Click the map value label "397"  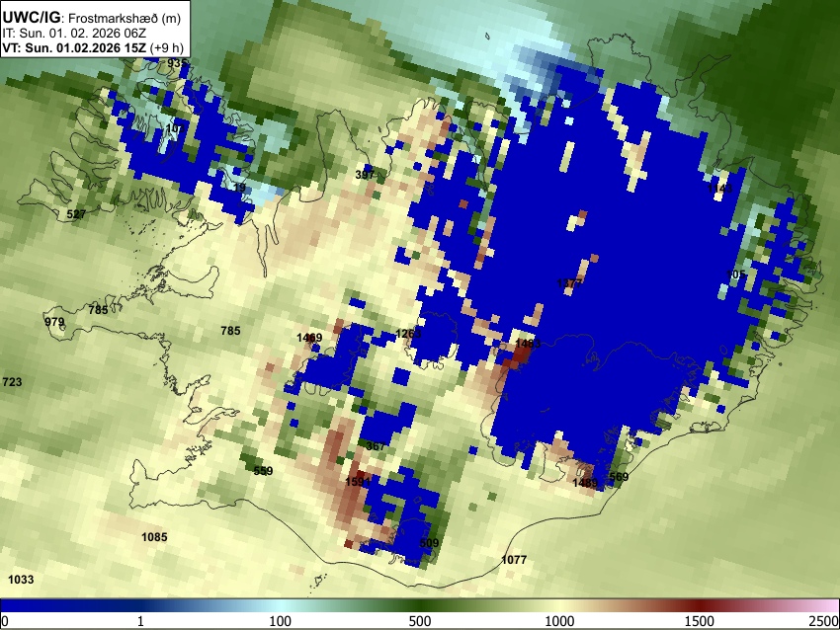(365, 175)
